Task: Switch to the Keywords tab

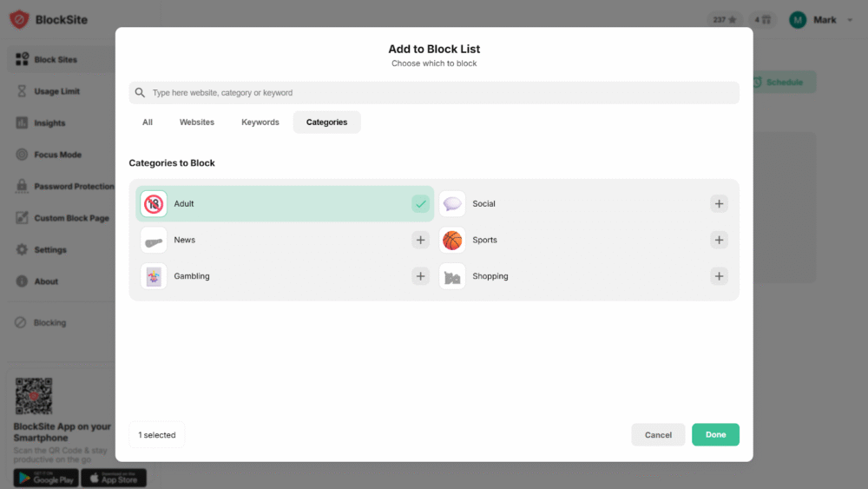Action: click(x=260, y=122)
